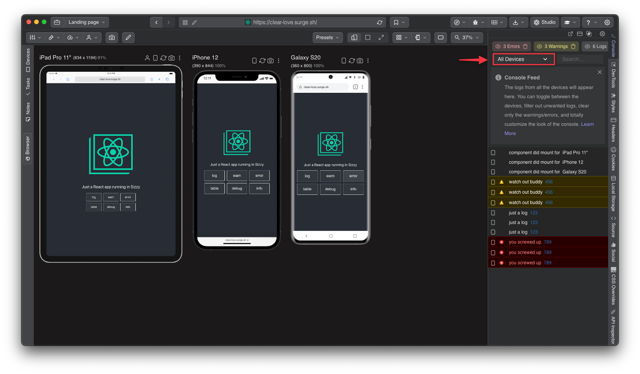Toggle visibility of 3 Warnings filter
This screenshot has width=640, height=374.
pos(539,47)
